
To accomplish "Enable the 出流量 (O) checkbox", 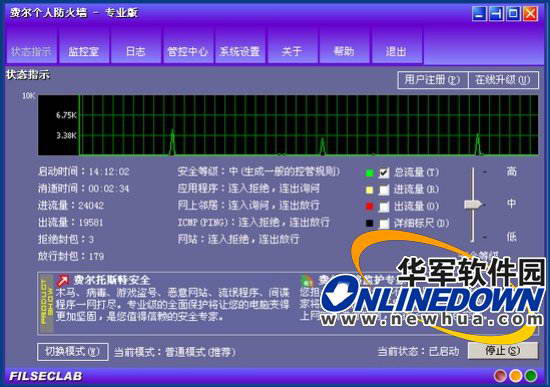I will pyautogui.click(x=384, y=206).
